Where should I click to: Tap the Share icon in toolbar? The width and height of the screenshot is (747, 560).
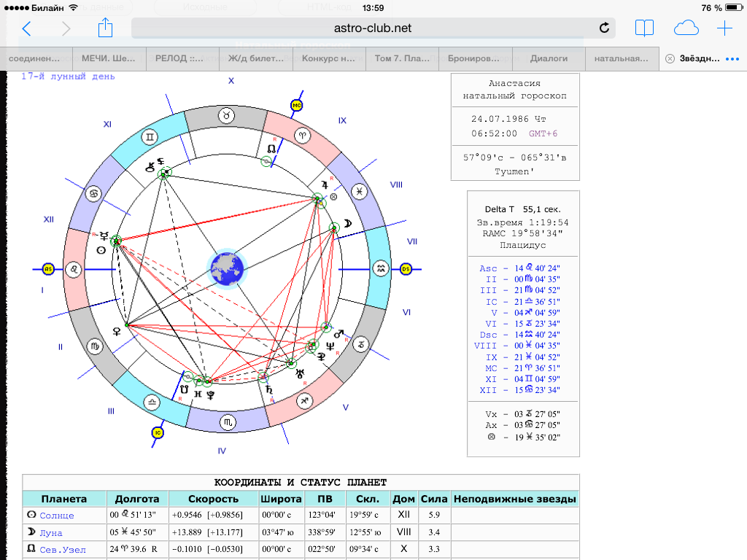[x=106, y=28]
